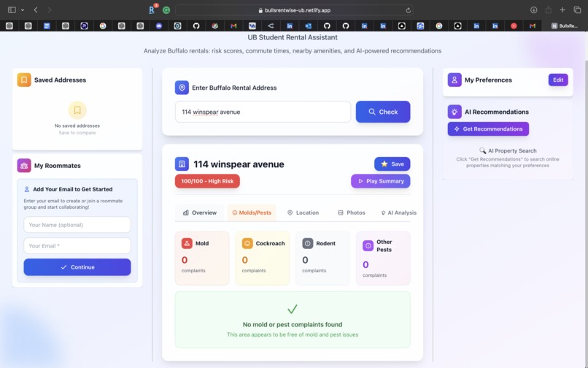Open a new tab with plus icon
Screen dimensions: 588x368
coord(562,10)
